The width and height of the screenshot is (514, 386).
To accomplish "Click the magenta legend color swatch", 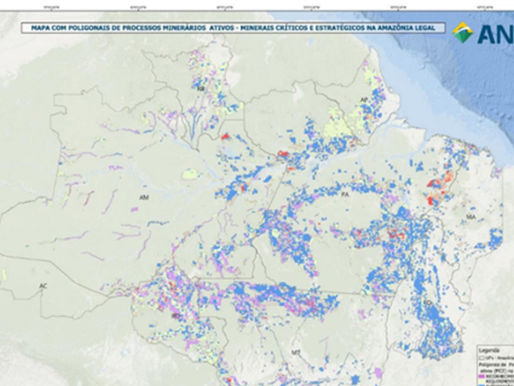I will [x=482, y=376].
